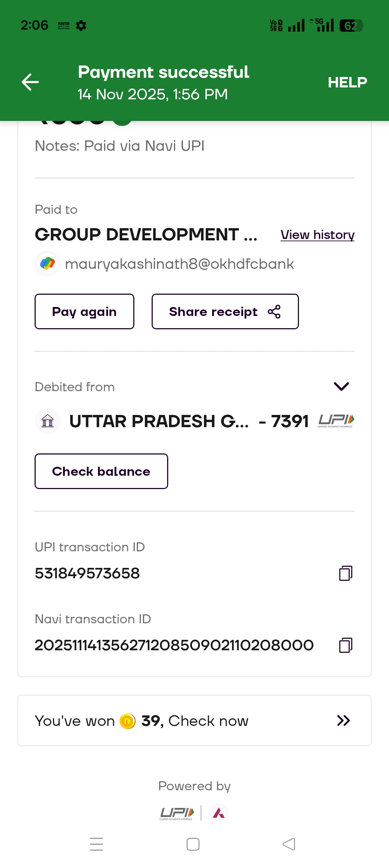Tap the Google Pay logo beside UPI address
Screen dimensions: 389x868
coord(48,263)
